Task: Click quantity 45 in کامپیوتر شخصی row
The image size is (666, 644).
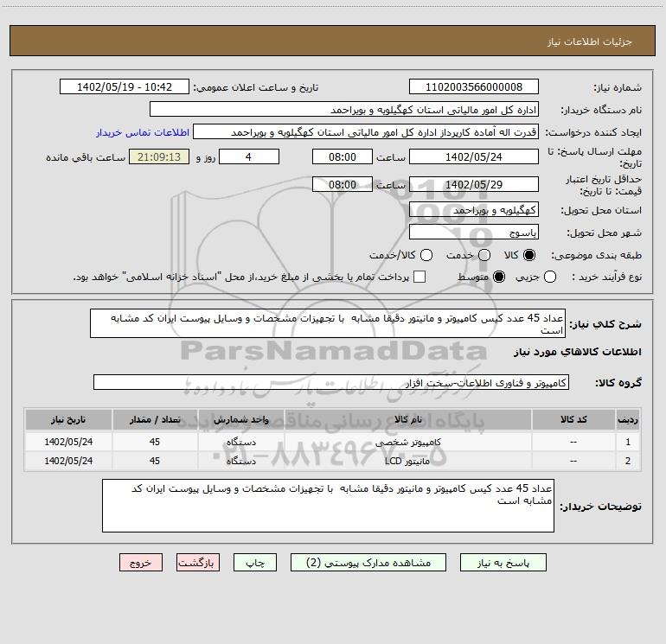Action: pyautogui.click(x=155, y=442)
